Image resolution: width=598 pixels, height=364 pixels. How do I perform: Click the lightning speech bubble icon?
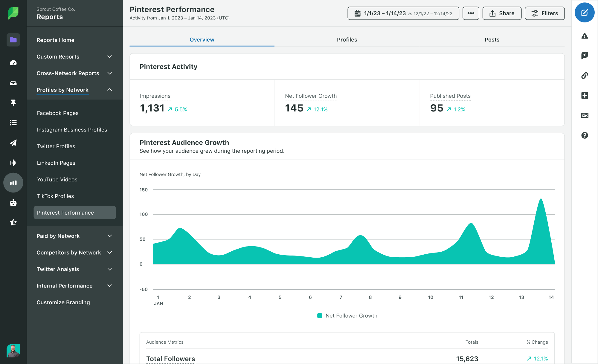585,56
